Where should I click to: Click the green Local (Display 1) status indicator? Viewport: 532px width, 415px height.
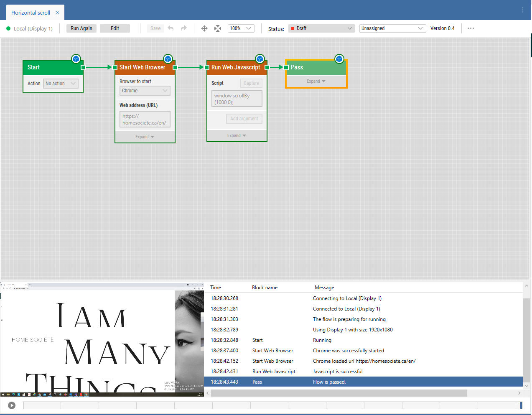click(9, 28)
